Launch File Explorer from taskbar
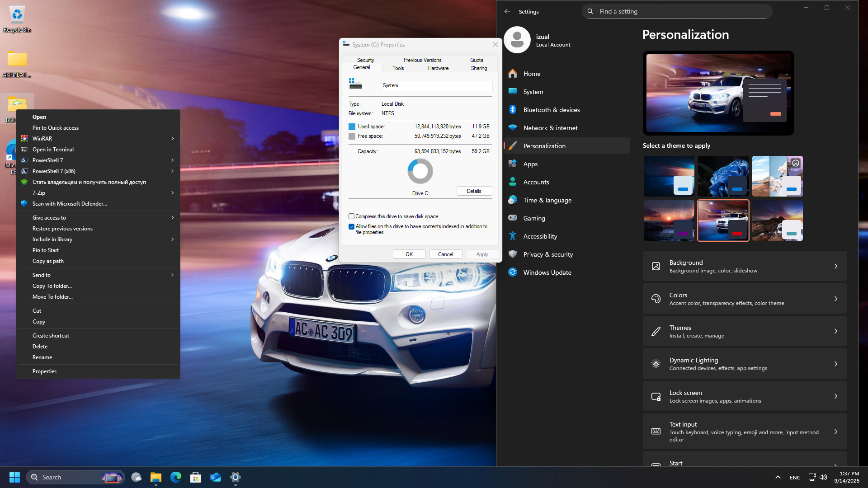This screenshot has height=488, width=868. click(x=156, y=477)
